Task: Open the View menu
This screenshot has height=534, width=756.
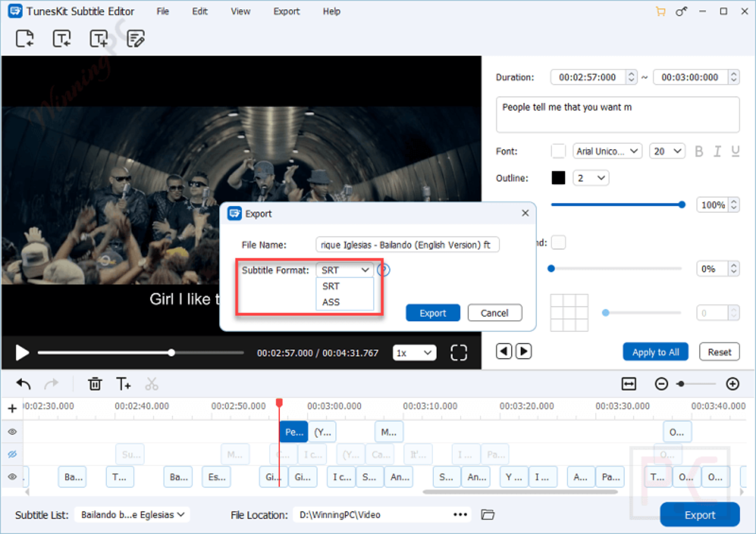Action: (x=240, y=11)
